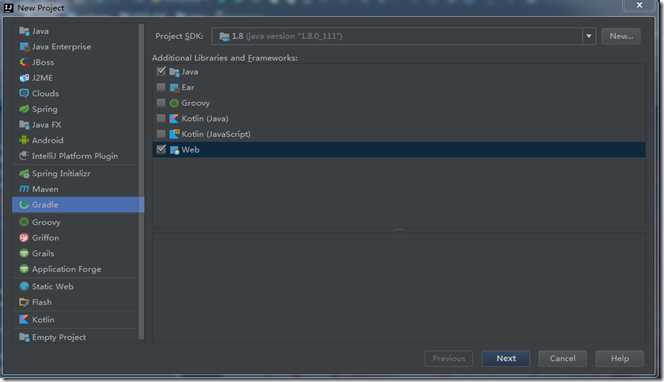The width and height of the screenshot is (664, 382).
Task: Click the Flash folder icon
Action: 24,302
